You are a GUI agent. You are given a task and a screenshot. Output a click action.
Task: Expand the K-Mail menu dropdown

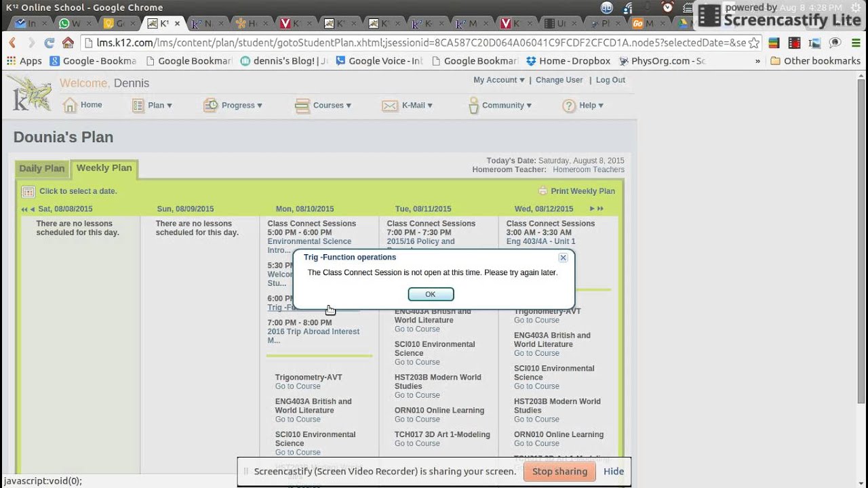click(x=429, y=106)
